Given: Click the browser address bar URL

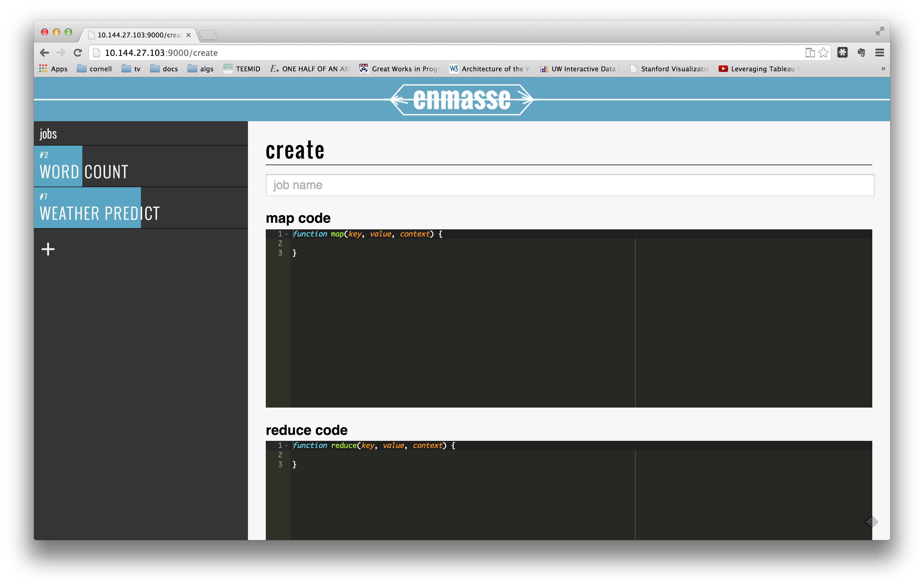Looking at the screenshot, I should (x=161, y=53).
